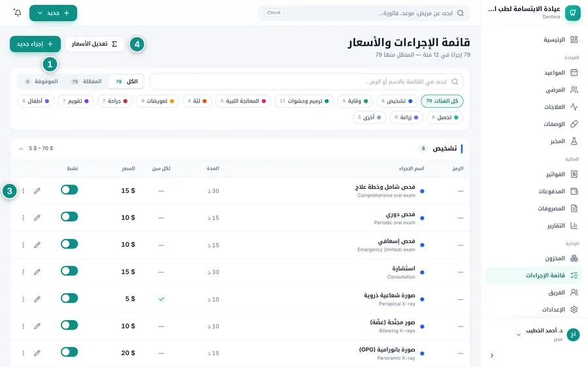Toggle active switch for فحص دوري

click(69, 217)
